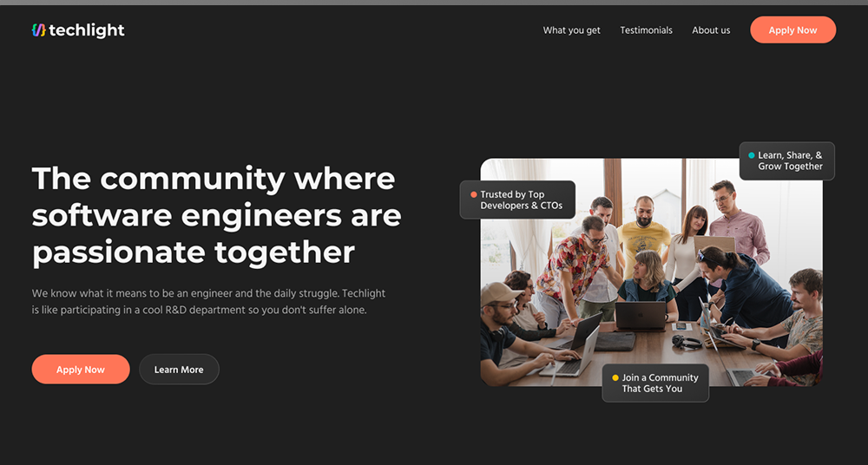Click the colorful techlight braces logo icon
The width and height of the screenshot is (868, 465).
click(x=38, y=30)
